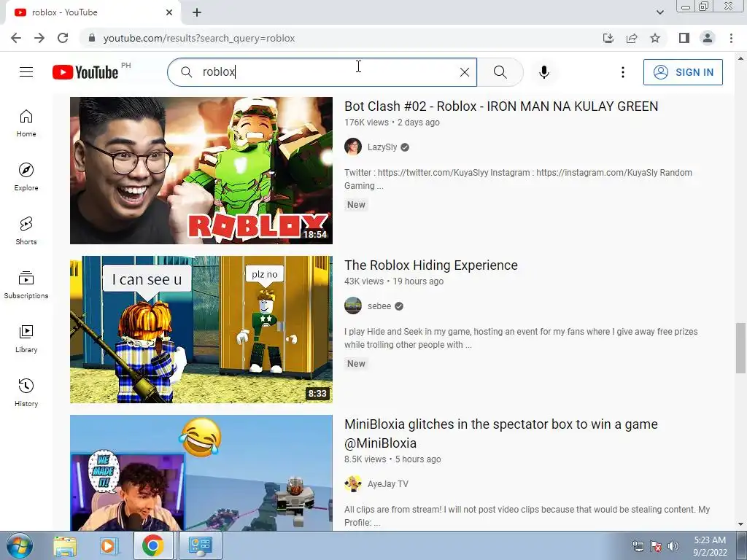This screenshot has height=560, width=747.
Task: Share this page from the address bar
Action: coord(632,38)
